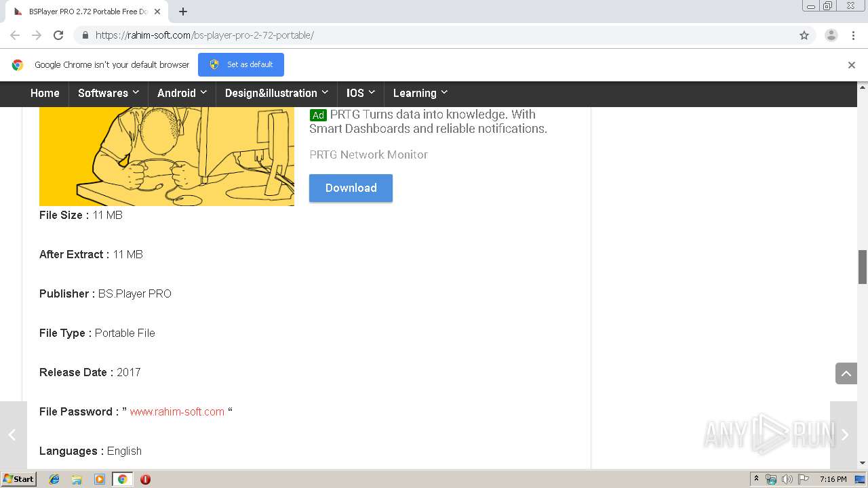Screen dimensions: 868x488
Task: Open the www.rahim-soft.com password link
Action: click(177, 411)
